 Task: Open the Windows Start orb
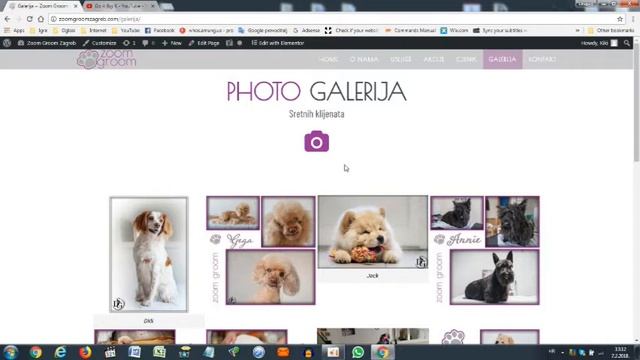tap(11, 352)
